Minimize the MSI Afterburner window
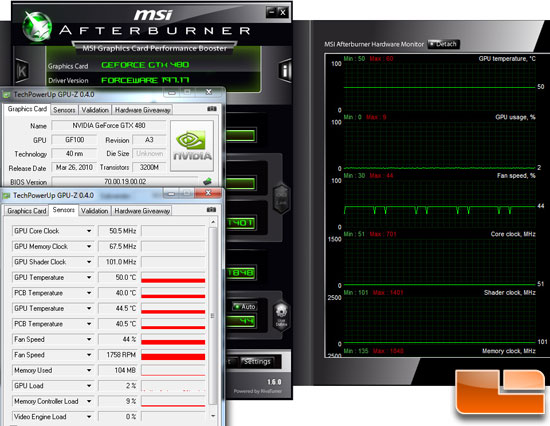The width and height of the screenshot is (550, 426). [x=271, y=13]
